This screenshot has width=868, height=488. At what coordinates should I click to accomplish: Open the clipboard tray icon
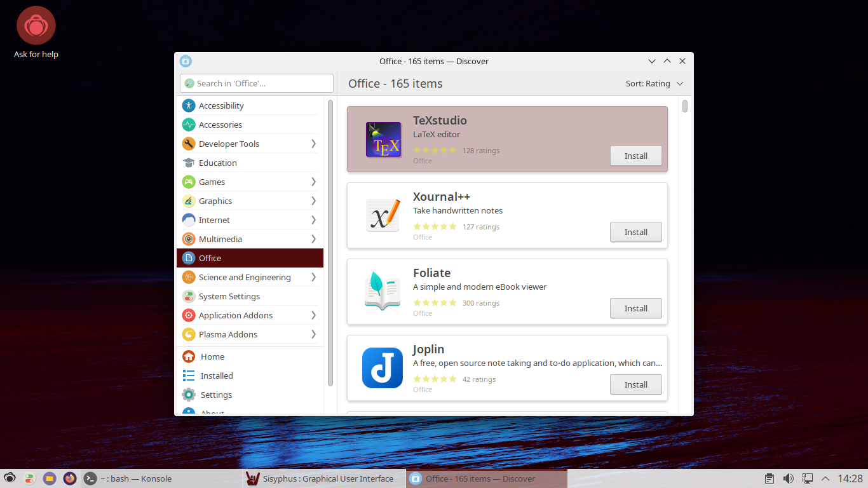tap(770, 478)
